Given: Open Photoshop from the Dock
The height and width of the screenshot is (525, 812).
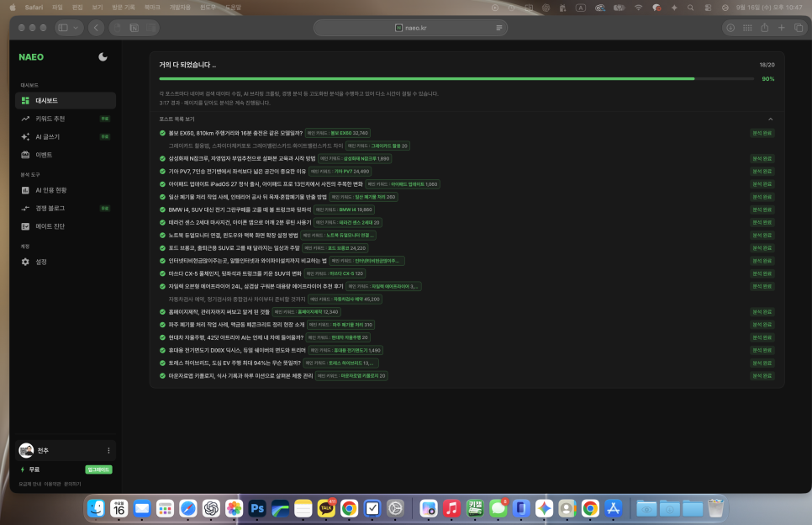Looking at the screenshot, I should tap(257, 508).
